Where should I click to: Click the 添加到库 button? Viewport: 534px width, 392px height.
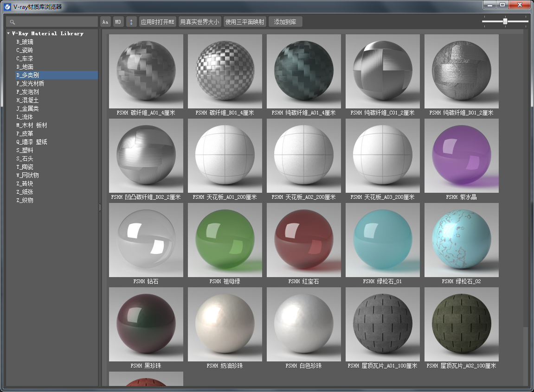point(285,22)
